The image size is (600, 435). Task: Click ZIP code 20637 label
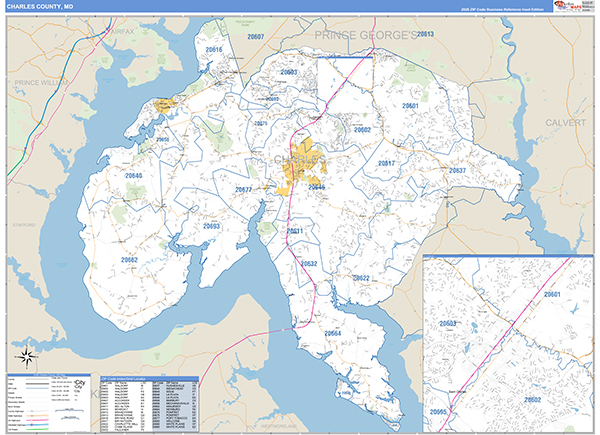click(x=457, y=171)
